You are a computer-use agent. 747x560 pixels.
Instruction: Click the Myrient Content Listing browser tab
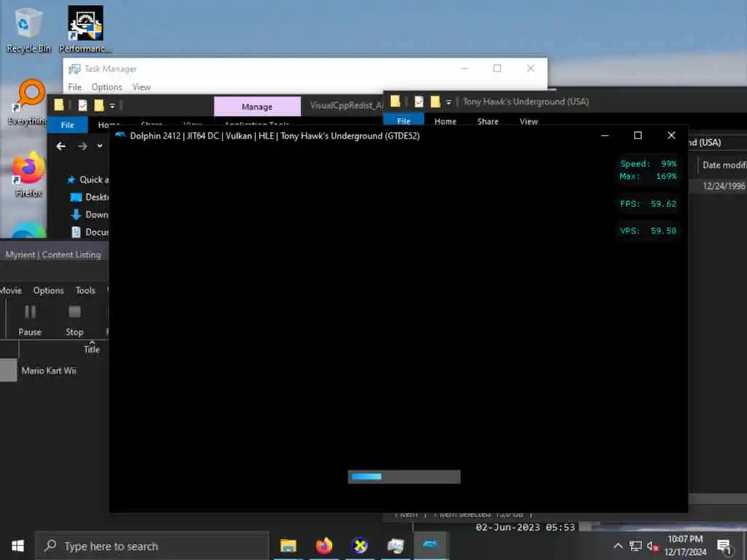53,254
